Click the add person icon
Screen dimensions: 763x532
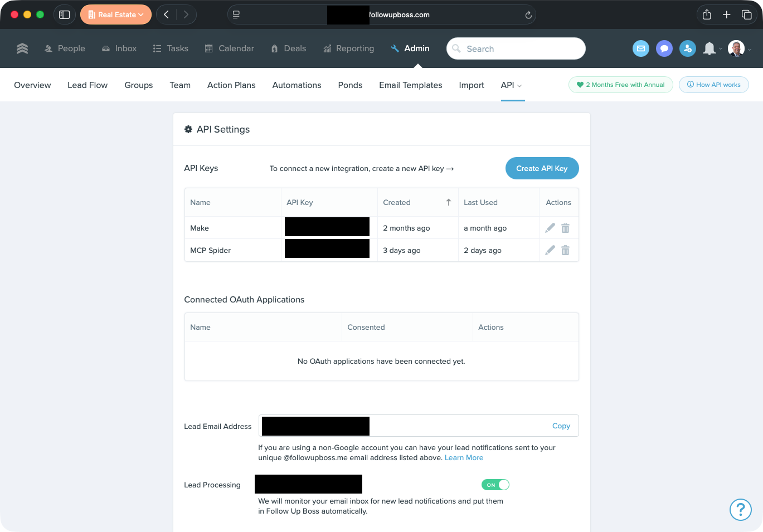pos(688,48)
